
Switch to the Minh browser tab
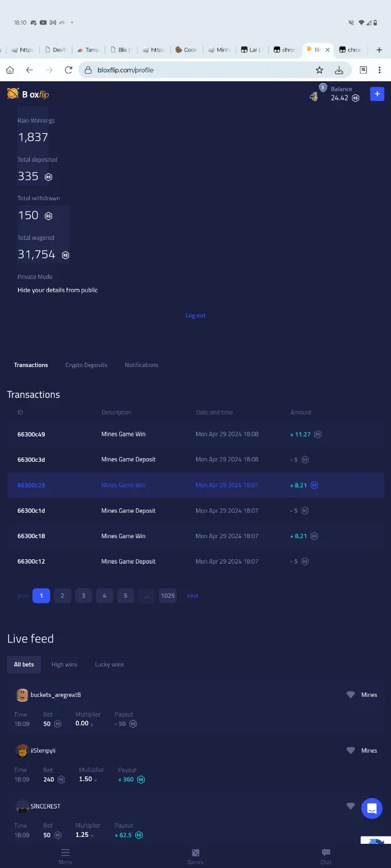[x=218, y=50]
